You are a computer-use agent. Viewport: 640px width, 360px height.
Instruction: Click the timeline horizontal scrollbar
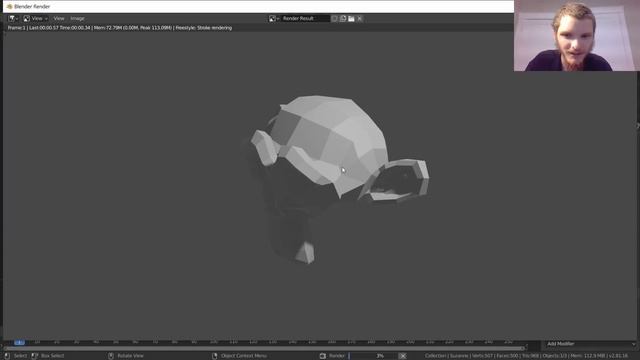pyautogui.click(x=264, y=348)
